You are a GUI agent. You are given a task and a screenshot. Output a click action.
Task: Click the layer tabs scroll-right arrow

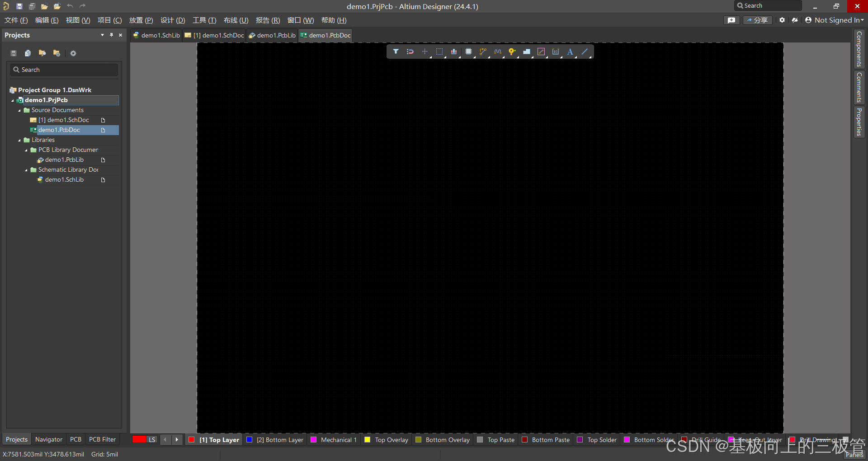177,439
